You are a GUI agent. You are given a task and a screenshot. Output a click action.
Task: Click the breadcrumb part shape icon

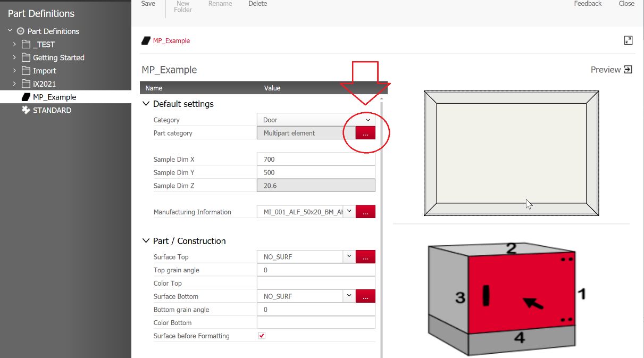click(x=146, y=40)
